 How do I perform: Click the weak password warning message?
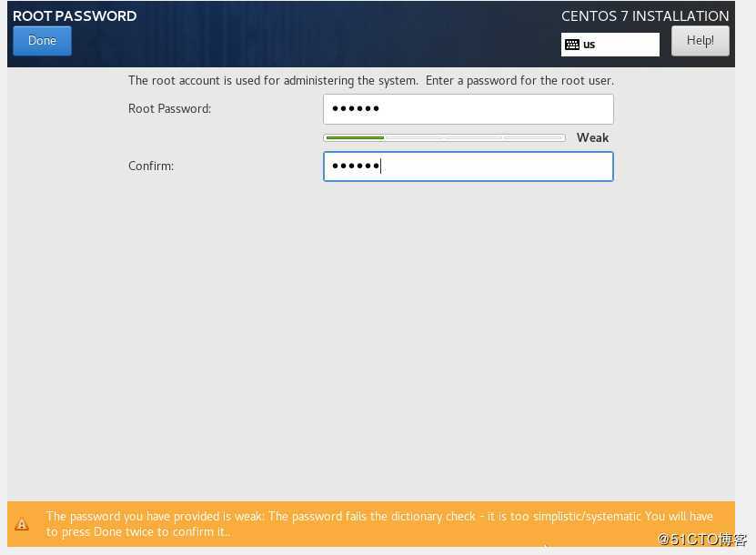[x=379, y=524]
